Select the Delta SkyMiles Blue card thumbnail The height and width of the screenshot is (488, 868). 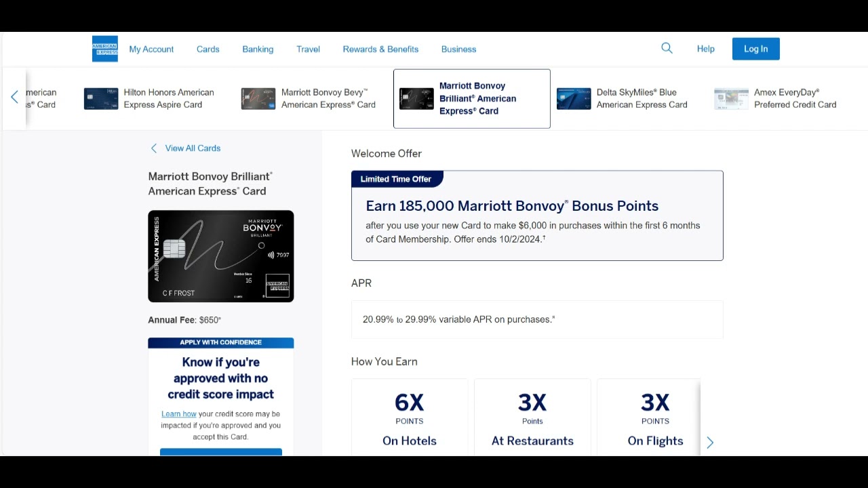point(574,98)
